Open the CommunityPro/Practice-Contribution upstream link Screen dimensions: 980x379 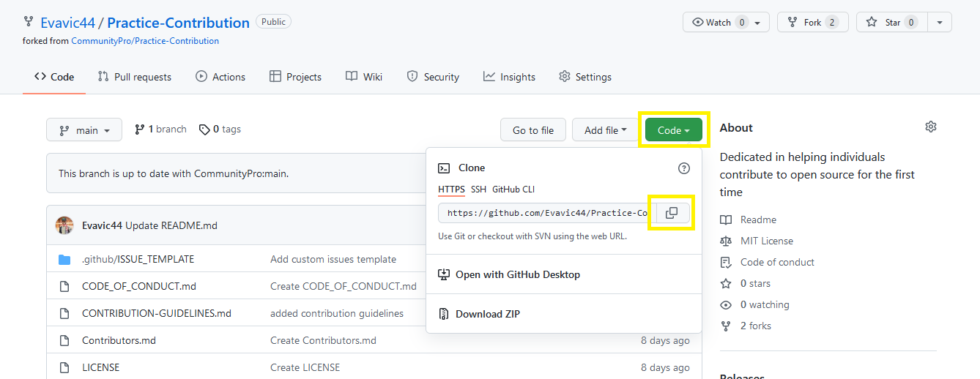[144, 41]
